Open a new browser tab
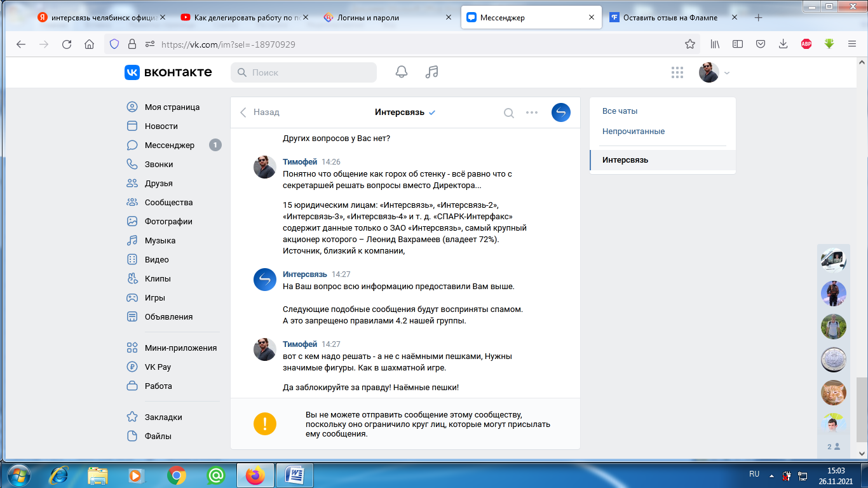868x488 pixels. (758, 18)
